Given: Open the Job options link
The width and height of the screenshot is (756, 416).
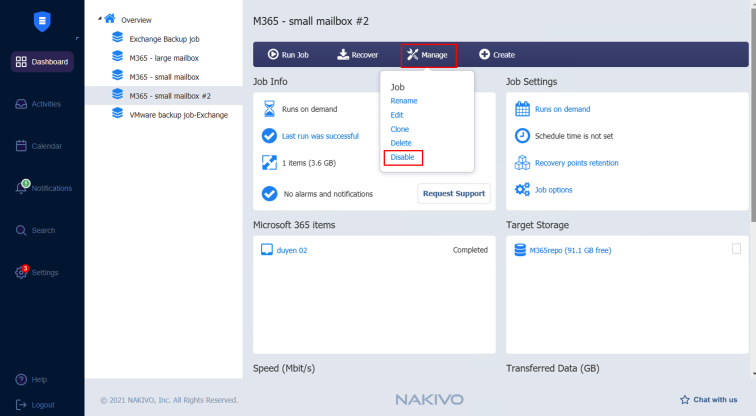Looking at the screenshot, I should click(x=554, y=189).
